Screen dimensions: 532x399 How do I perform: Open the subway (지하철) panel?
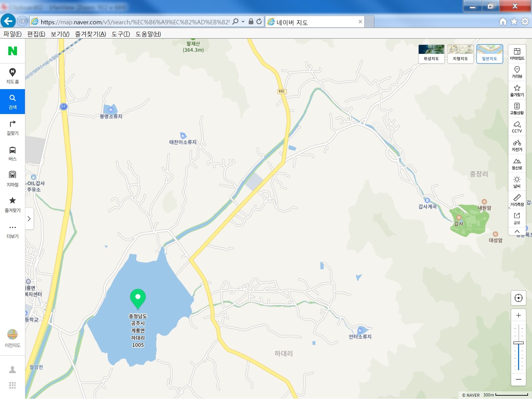coord(13,179)
